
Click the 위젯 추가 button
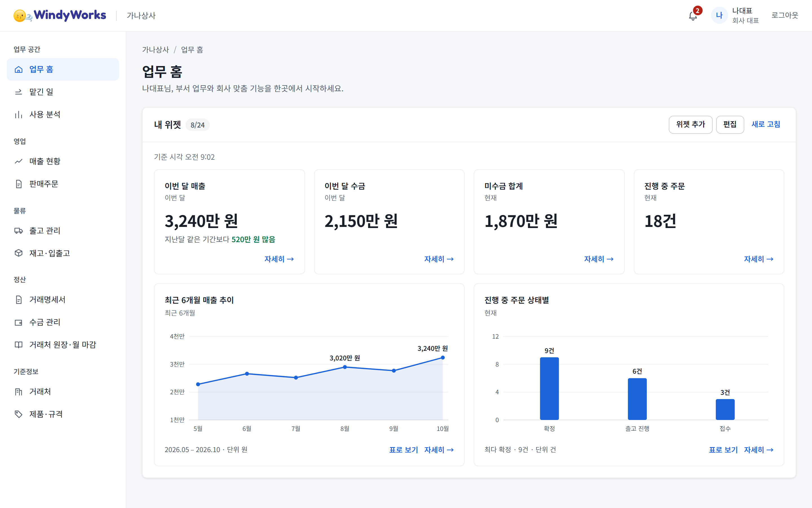pos(690,124)
